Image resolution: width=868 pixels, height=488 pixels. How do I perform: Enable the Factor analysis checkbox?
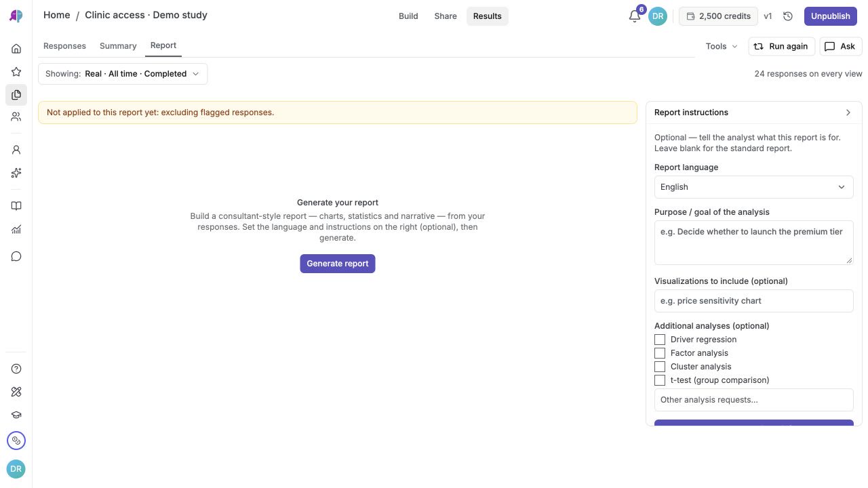point(660,353)
